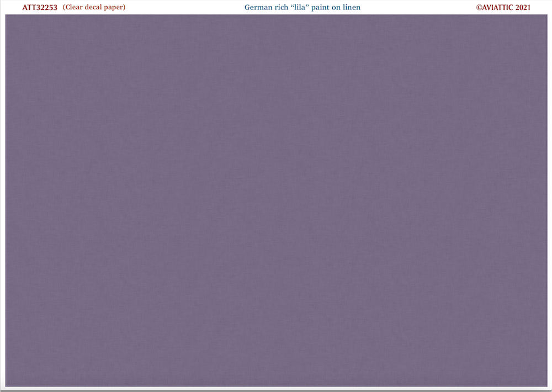Screen dimensions: 552x392
Task: Select the "(Clear decal paper)" label
Action: click(94, 7)
